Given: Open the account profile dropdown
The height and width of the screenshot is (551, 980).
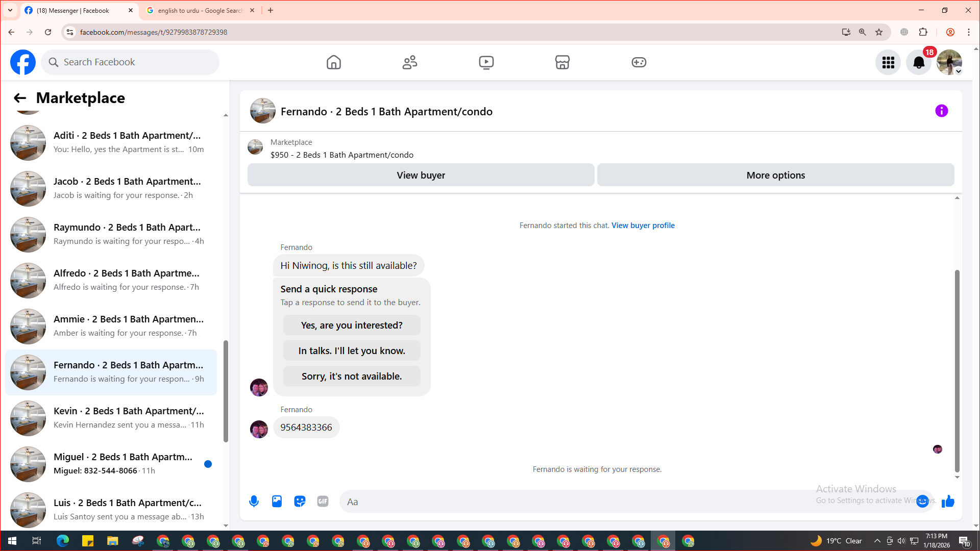Looking at the screenshot, I should pos(949,62).
